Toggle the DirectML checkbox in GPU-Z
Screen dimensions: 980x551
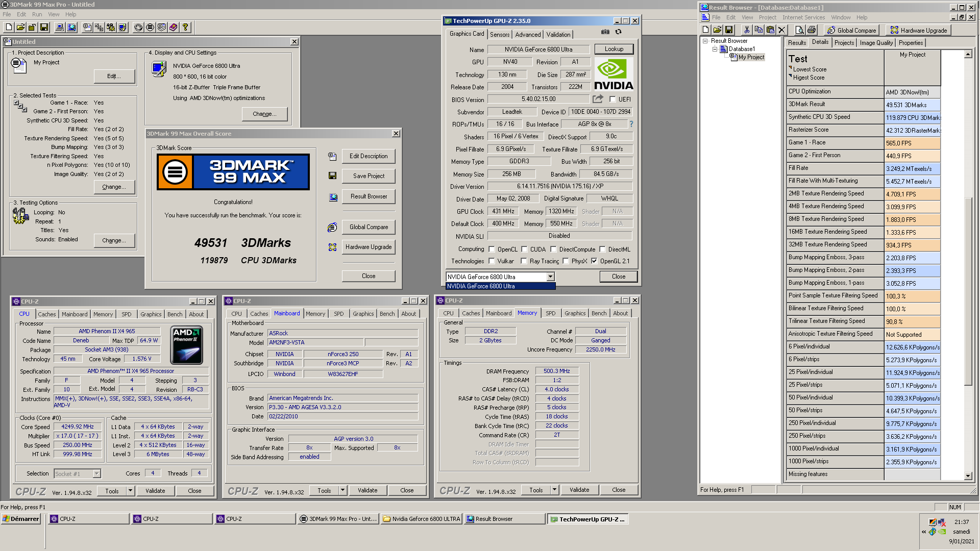tap(602, 249)
